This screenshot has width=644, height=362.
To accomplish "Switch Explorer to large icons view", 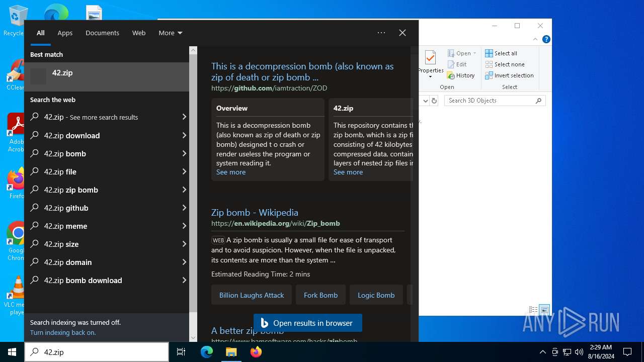I will pyautogui.click(x=544, y=310).
